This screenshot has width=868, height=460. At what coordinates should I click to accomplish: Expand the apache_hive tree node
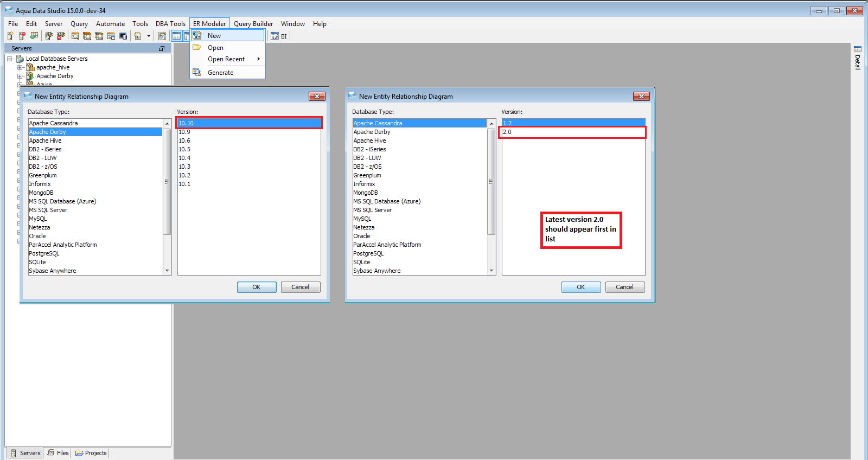[20, 67]
